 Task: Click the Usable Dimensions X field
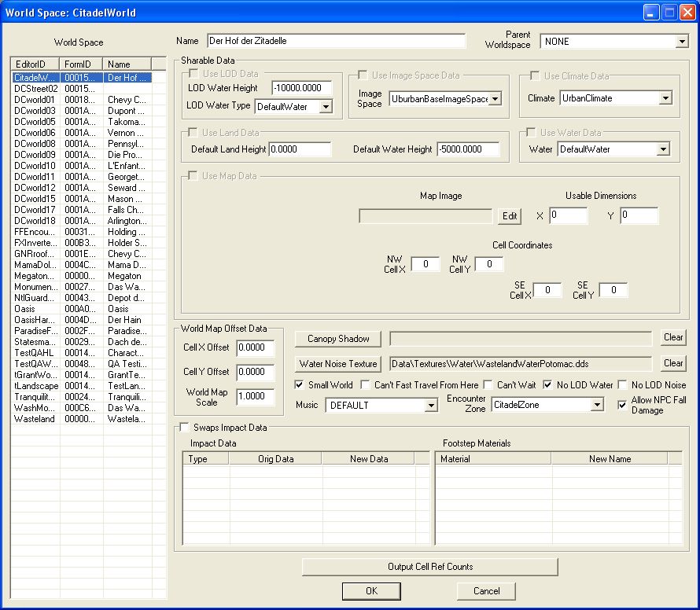569,215
